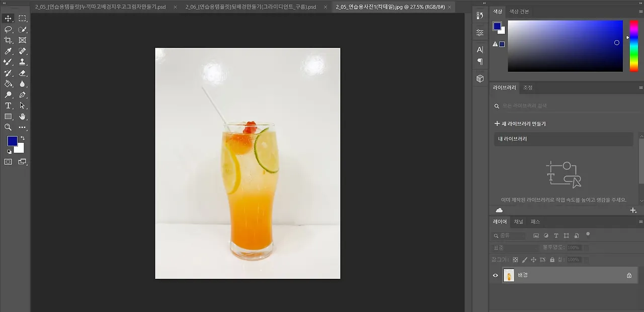Select the Brush tool
The width and height of the screenshot is (644, 312).
(8, 62)
